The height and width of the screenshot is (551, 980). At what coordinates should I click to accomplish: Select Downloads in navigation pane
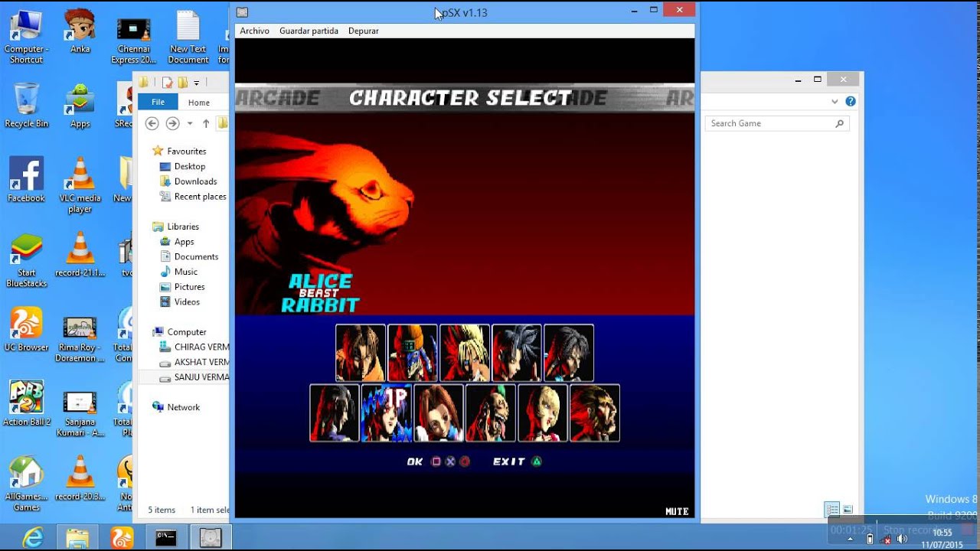point(188,181)
